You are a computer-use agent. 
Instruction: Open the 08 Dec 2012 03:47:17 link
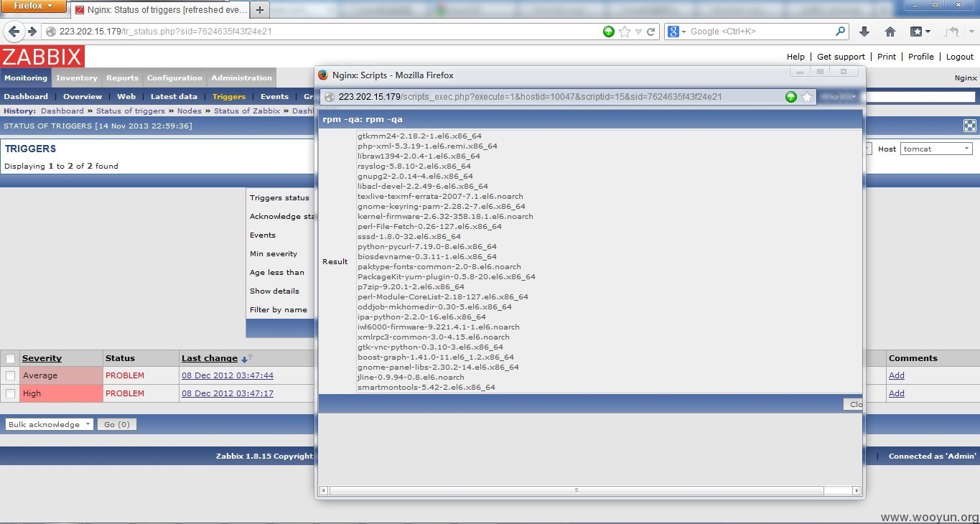(228, 393)
